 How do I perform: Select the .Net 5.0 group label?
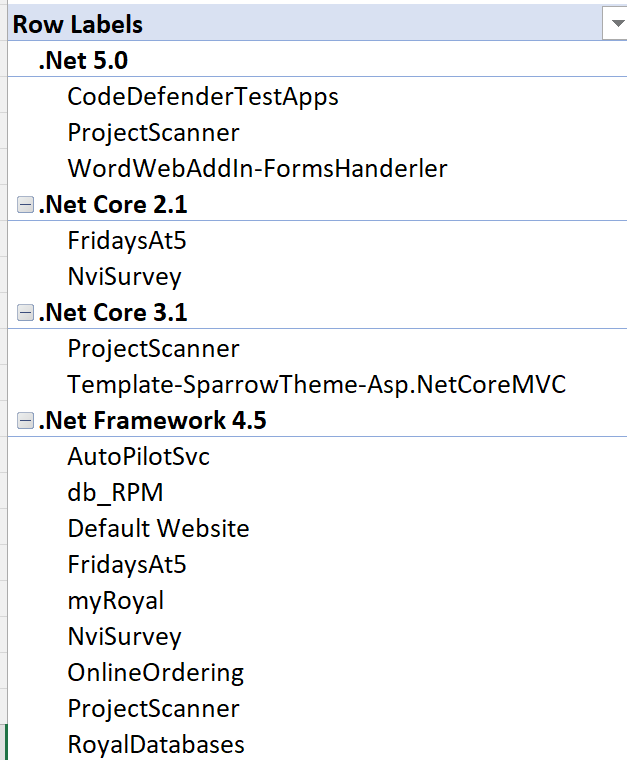pyautogui.click(x=83, y=60)
